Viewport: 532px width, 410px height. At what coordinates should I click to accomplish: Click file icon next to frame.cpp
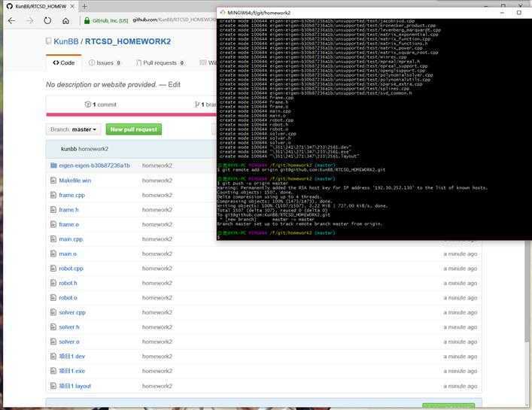pyautogui.click(x=53, y=195)
